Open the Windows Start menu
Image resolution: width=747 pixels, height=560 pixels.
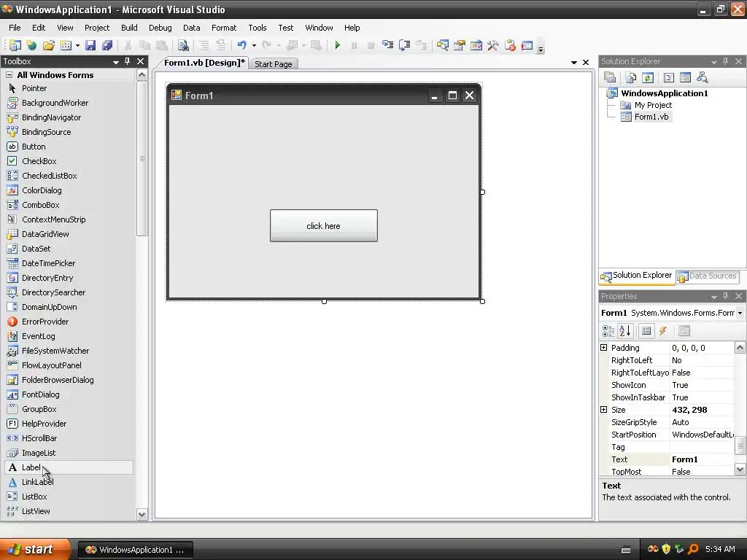tap(35, 549)
